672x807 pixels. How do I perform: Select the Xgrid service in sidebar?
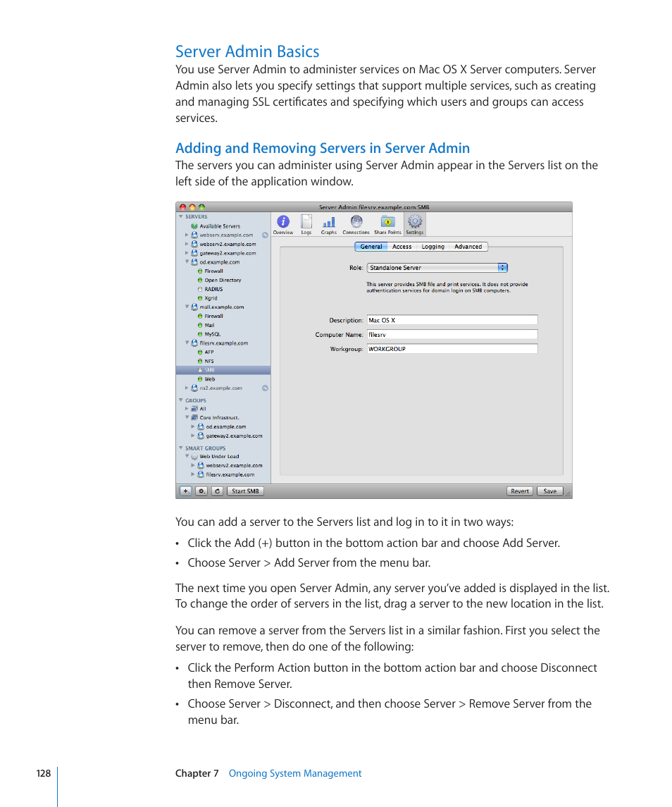(x=211, y=298)
